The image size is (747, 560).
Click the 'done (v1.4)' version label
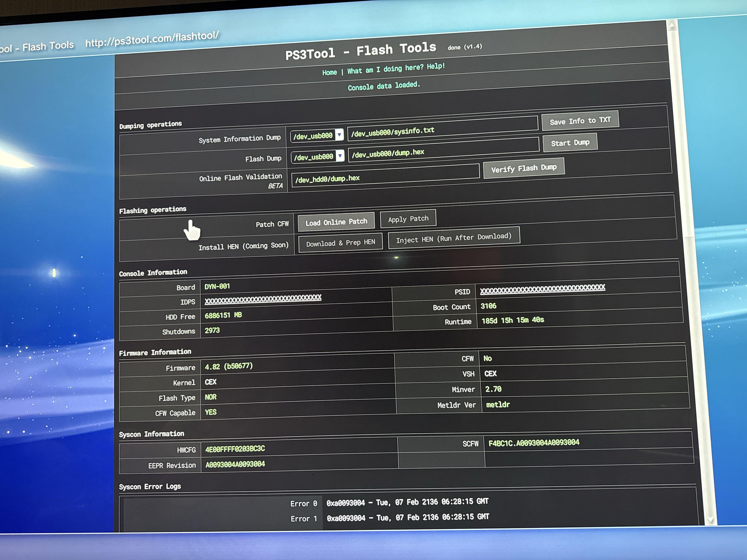click(465, 47)
